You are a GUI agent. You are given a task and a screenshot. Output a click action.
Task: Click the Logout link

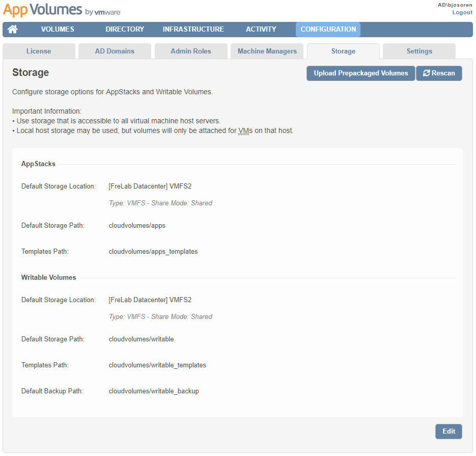coord(462,12)
